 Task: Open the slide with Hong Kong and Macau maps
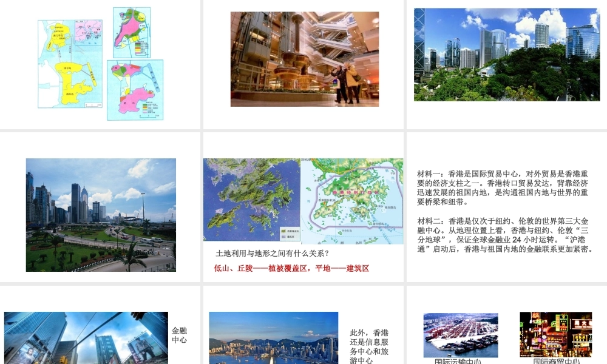tap(100, 64)
